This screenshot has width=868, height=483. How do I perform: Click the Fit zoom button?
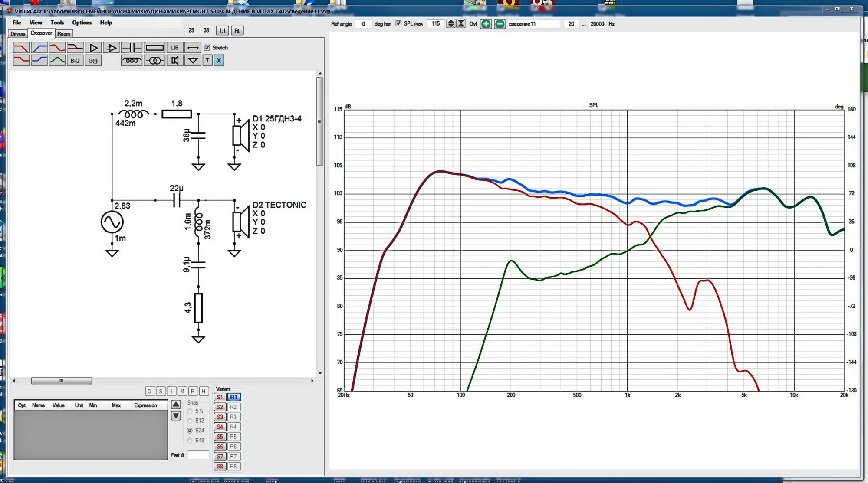point(237,30)
